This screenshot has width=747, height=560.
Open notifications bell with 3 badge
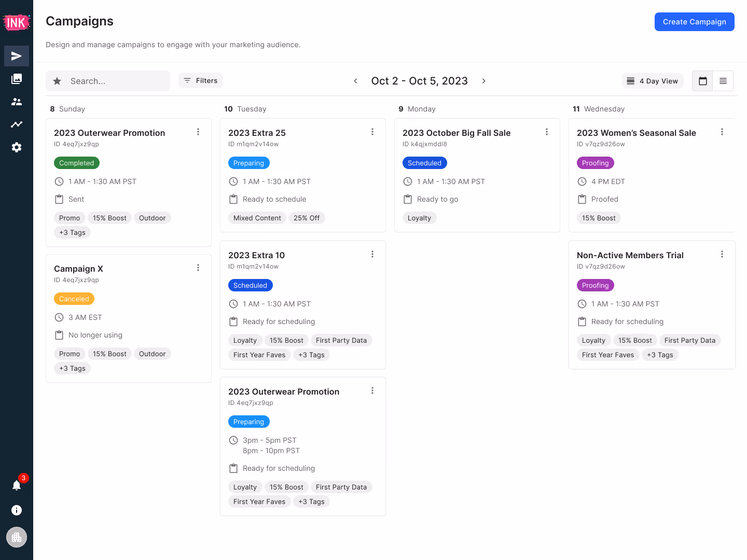[x=17, y=485]
